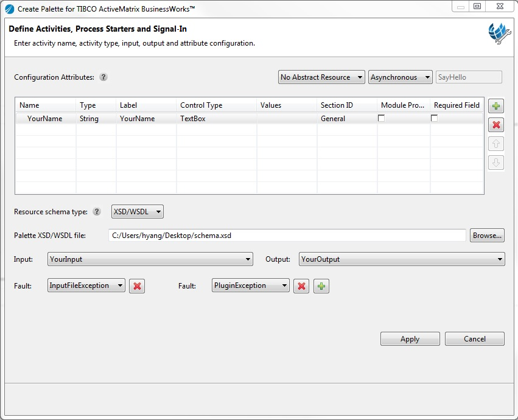Add another fault with green plus

tap(321, 286)
